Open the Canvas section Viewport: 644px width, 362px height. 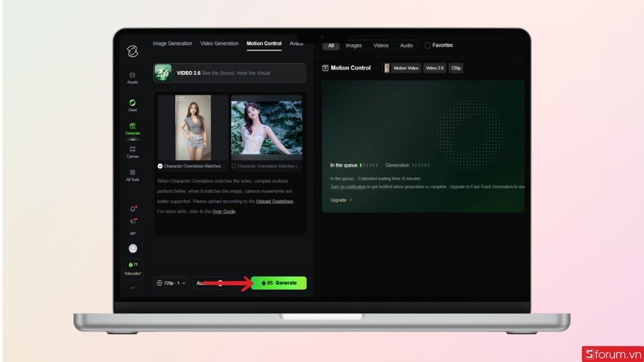point(132,152)
